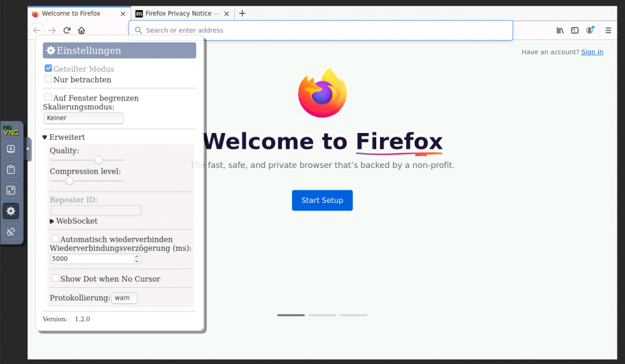Toggle noVNC fullscreen mode
The width and height of the screenshot is (625, 364).
11,190
